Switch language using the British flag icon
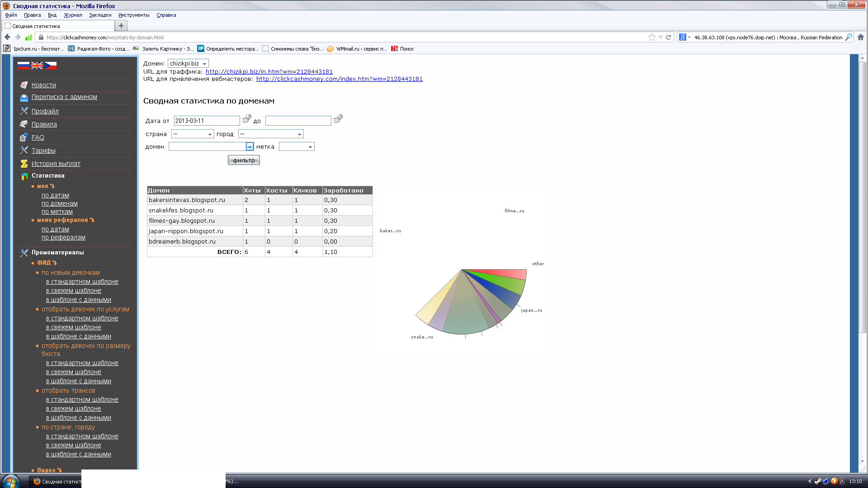 point(37,66)
